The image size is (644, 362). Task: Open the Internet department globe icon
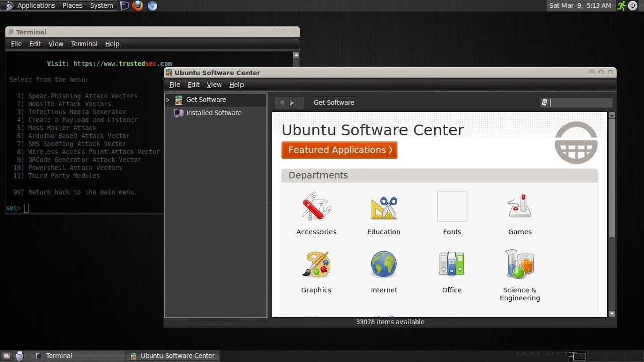tap(384, 264)
